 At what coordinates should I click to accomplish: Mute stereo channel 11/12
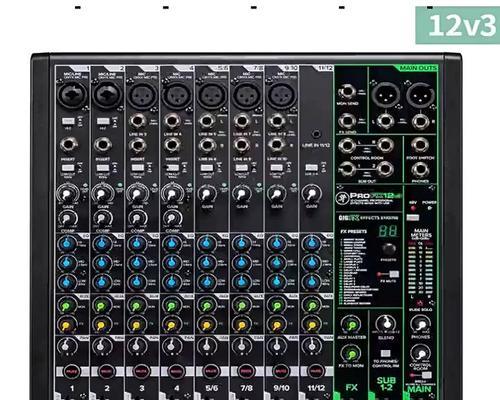(x=315, y=371)
